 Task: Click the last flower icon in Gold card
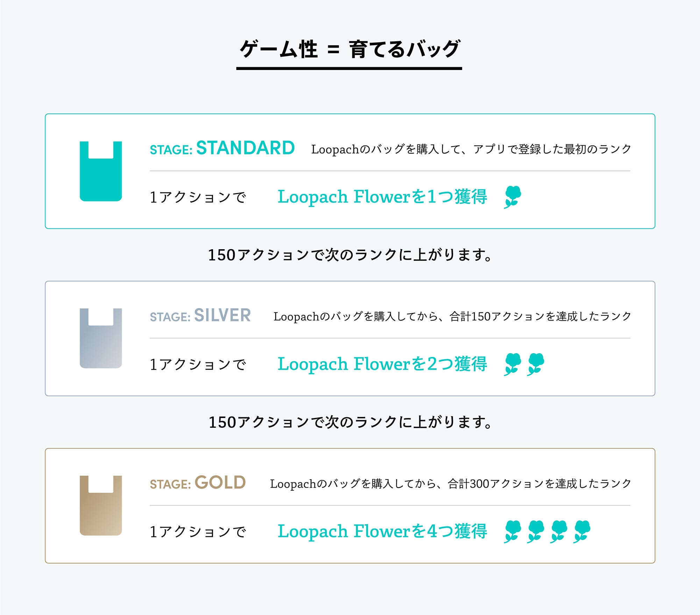(x=582, y=531)
